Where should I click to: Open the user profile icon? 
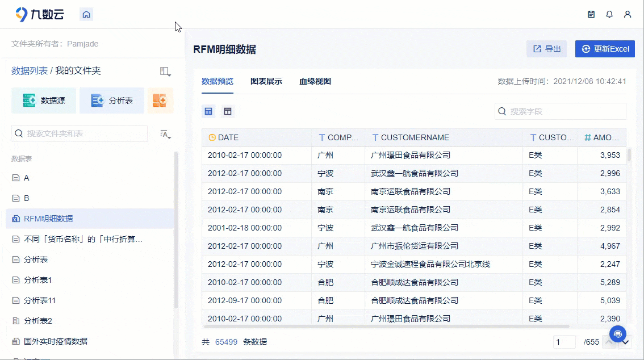coord(627,14)
